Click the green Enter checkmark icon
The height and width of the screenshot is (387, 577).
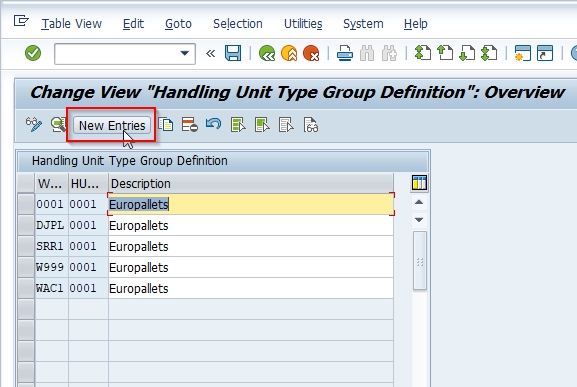[x=33, y=53]
